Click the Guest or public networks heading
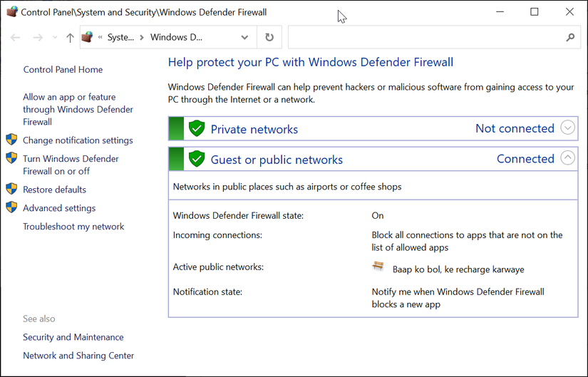Screen dimensions: 588x377 [x=277, y=160]
